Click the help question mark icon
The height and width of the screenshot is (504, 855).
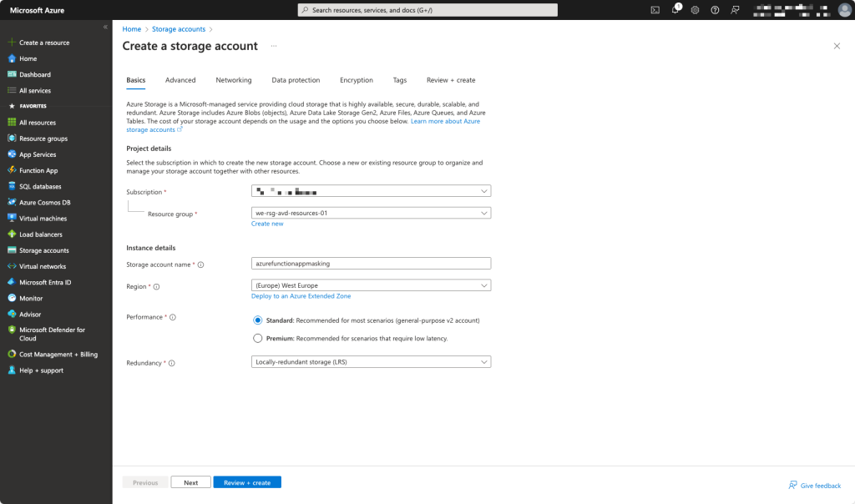click(715, 10)
